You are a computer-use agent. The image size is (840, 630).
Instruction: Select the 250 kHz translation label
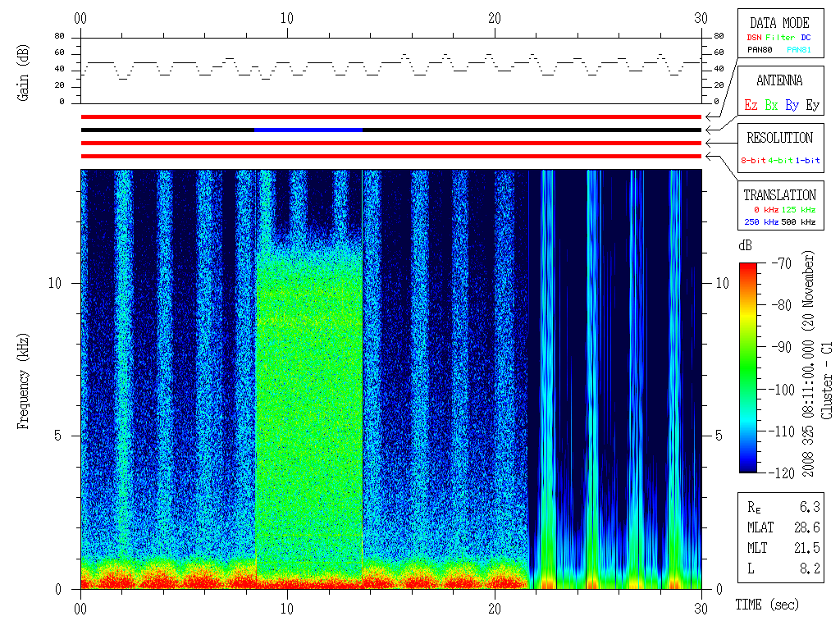[759, 221]
